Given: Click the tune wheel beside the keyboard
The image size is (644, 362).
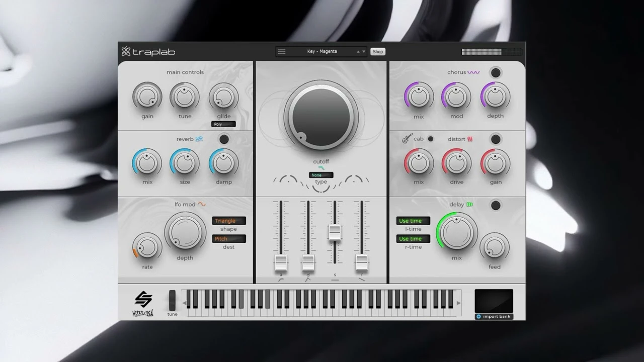Looking at the screenshot, I should coord(172,300).
